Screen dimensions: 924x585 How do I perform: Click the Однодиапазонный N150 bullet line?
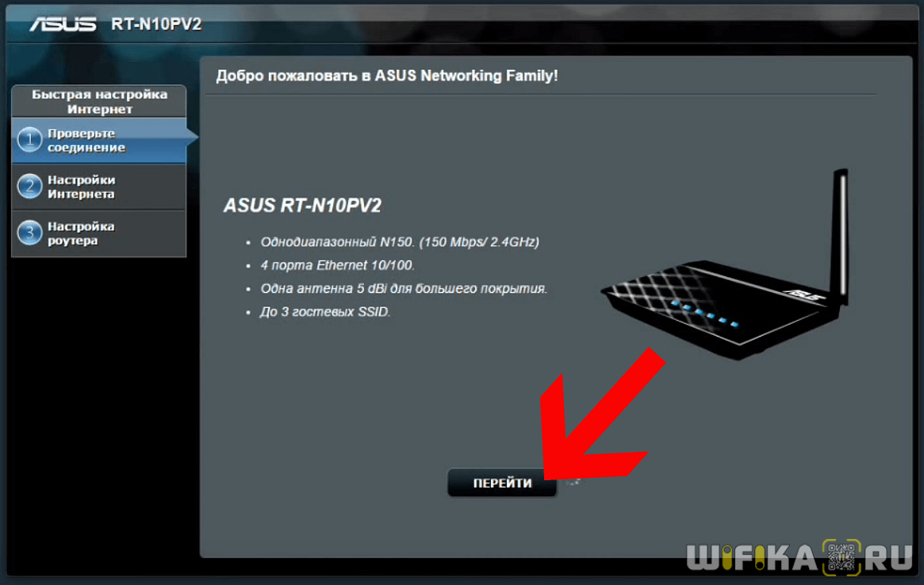pyautogui.click(x=400, y=242)
